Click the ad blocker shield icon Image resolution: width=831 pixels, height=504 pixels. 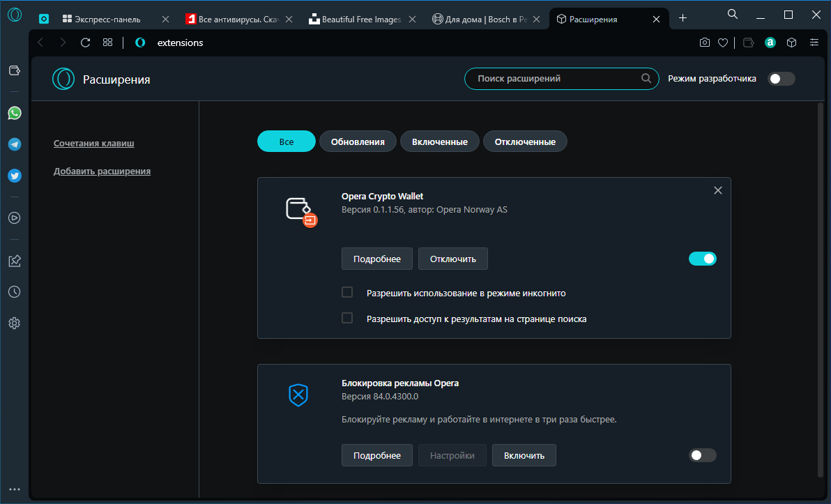(298, 395)
